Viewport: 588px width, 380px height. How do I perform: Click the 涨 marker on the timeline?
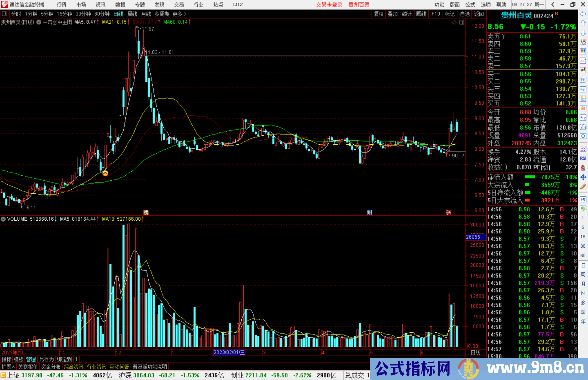[448, 212]
